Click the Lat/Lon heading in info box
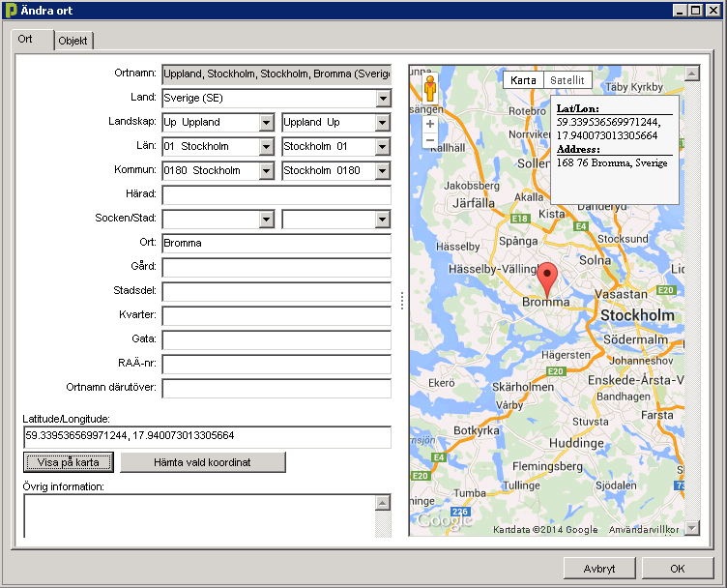Screen dimensions: 727x588 click(x=578, y=108)
